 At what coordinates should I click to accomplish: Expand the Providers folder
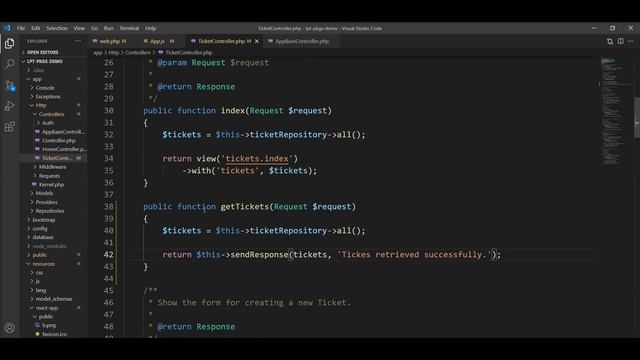coord(46,202)
